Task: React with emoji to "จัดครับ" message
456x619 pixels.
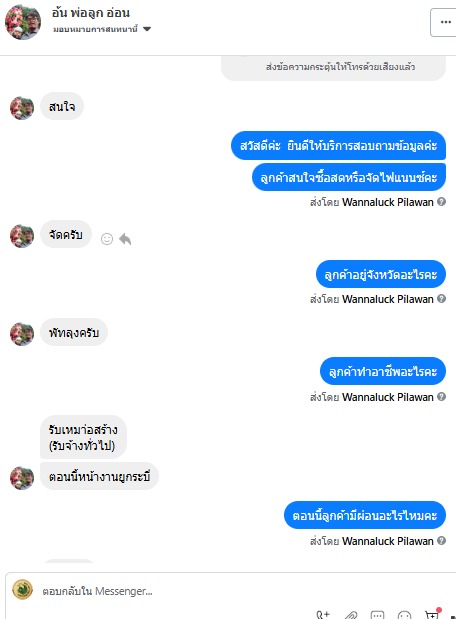Action: 107,239
